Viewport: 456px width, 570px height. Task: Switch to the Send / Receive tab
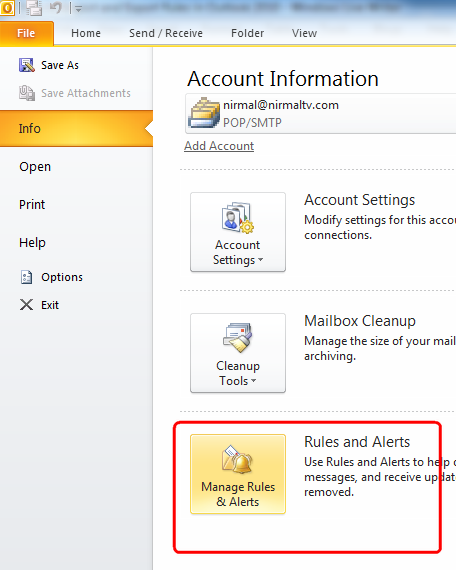click(166, 33)
